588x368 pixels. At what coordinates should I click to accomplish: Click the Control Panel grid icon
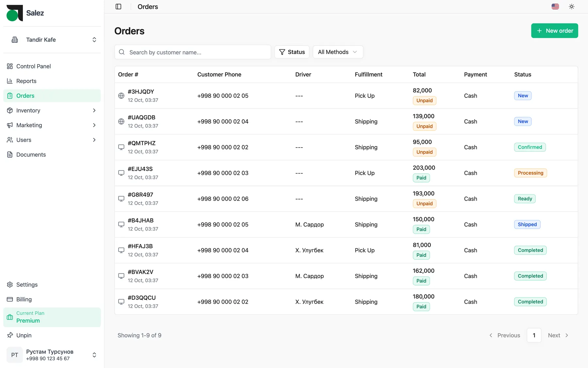[x=10, y=66]
